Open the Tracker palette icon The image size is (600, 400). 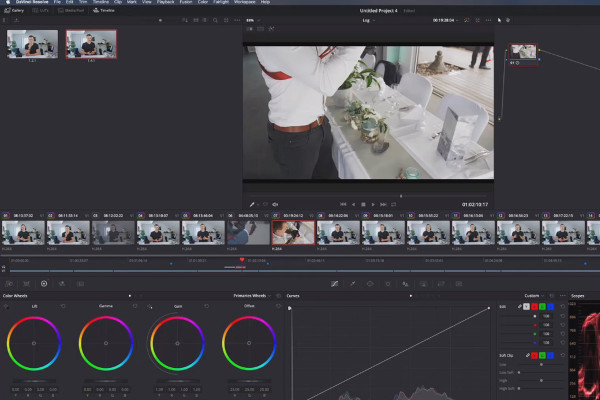[388, 284]
